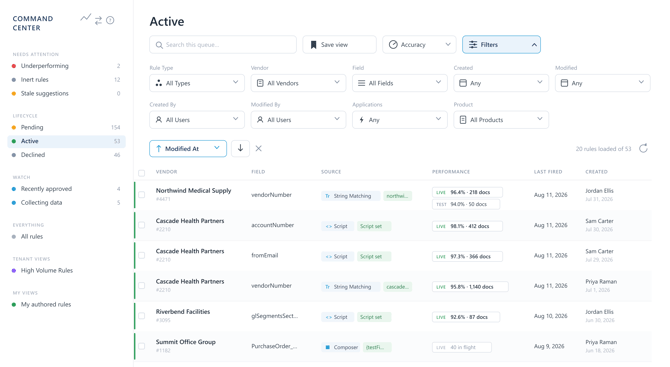Click the Save view button
Viewport: 670px width, 367px height.
339,44
